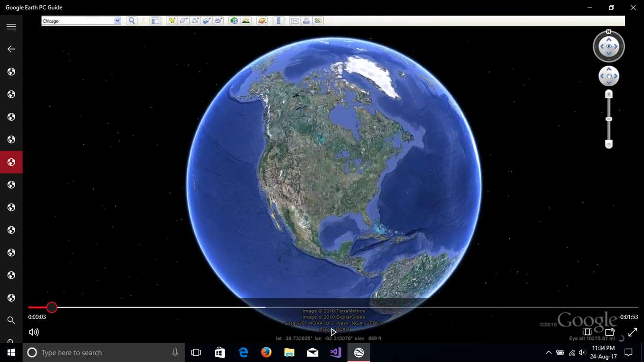This screenshot has width=644, height=362.
Task: Click the move joystick hand control
Action: pos(609,76)
